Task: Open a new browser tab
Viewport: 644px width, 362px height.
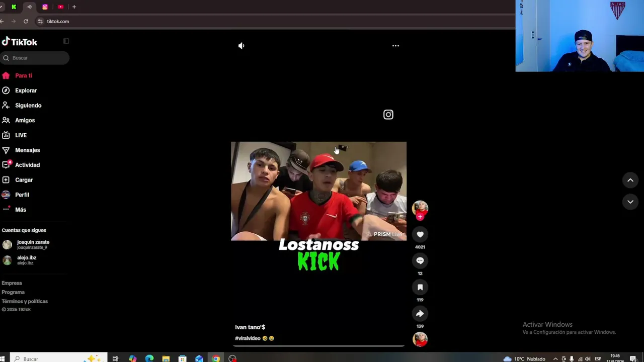Action: point(74,7)
